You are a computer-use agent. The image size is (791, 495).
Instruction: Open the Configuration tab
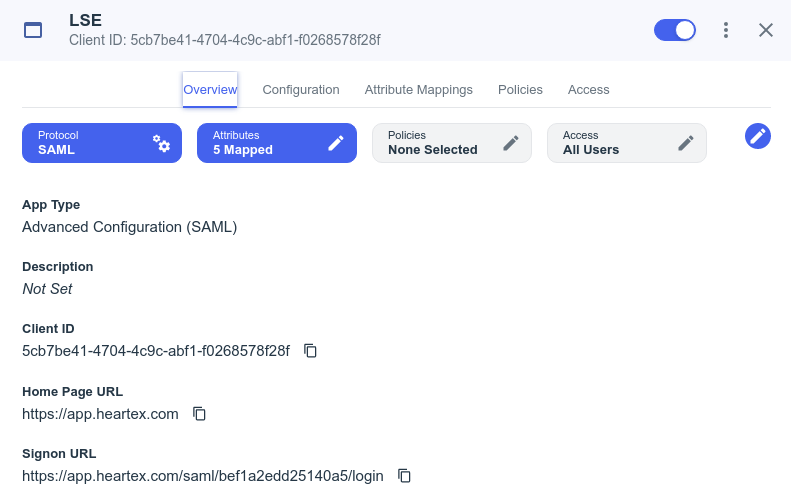point(301,90)
